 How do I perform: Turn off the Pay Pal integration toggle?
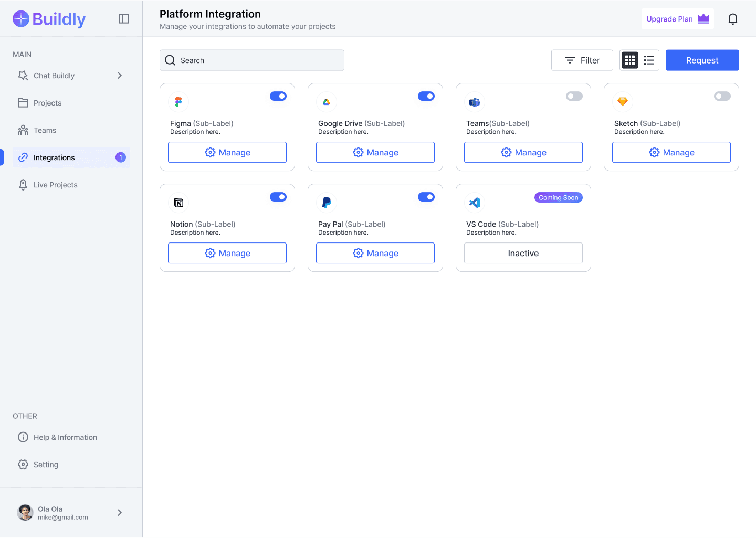pyautogui.click(x=426, y=197)
